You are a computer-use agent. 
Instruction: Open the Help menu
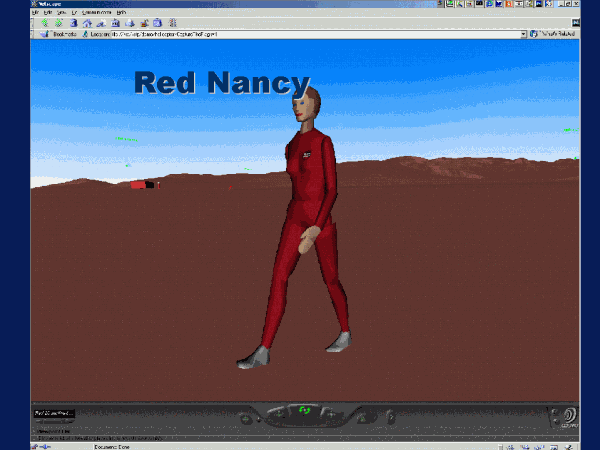coord(121,12)
